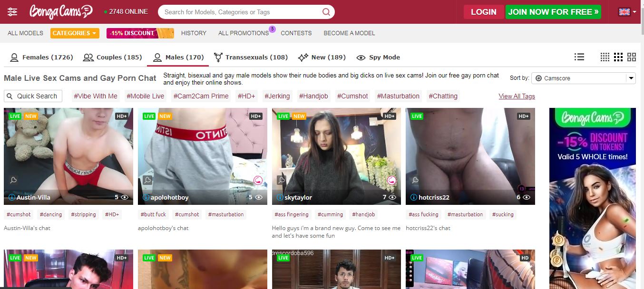Open the Spy Mode tab
644x289 pixels.
378,57
